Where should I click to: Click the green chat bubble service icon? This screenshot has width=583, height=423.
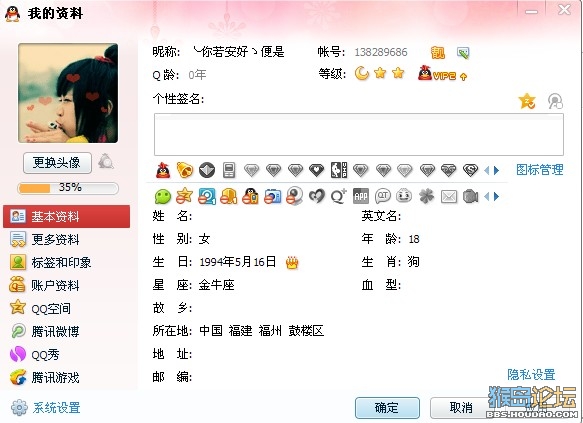pos(162,196)
